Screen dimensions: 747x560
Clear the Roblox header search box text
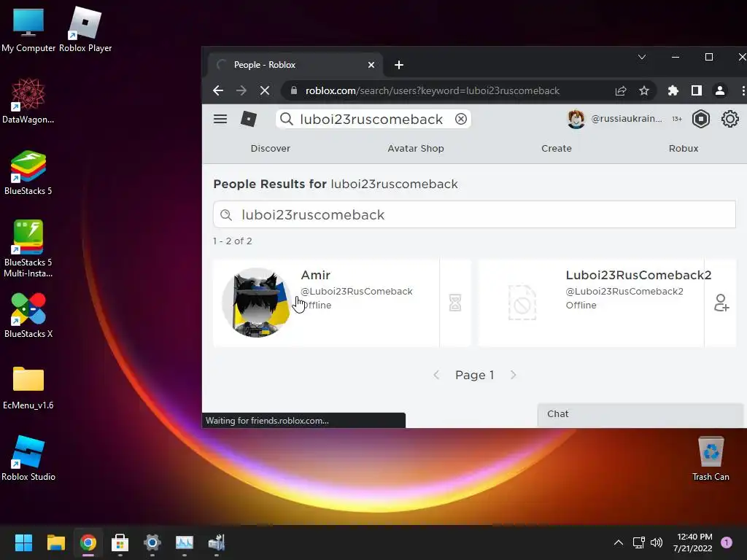[461, 119]
